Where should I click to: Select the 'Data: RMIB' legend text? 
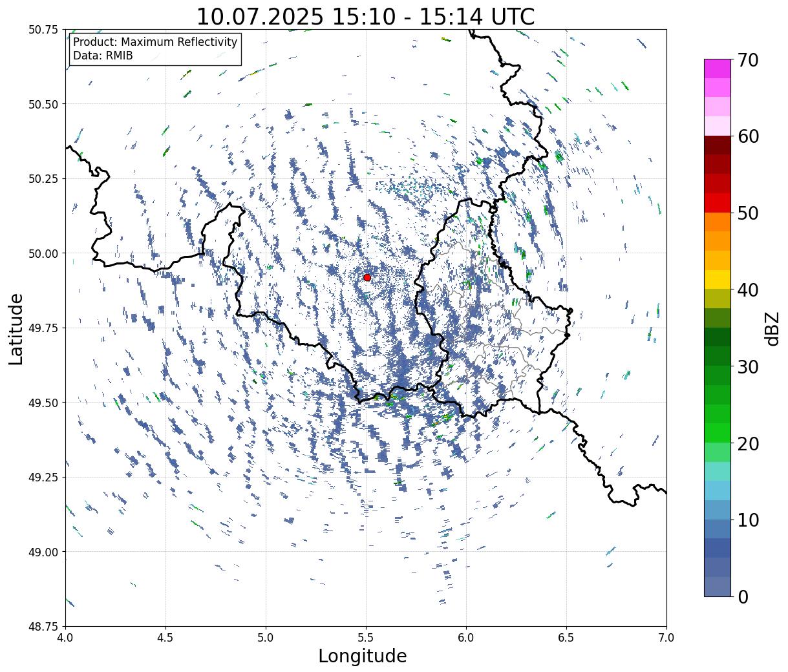click(x=103, y=56)
